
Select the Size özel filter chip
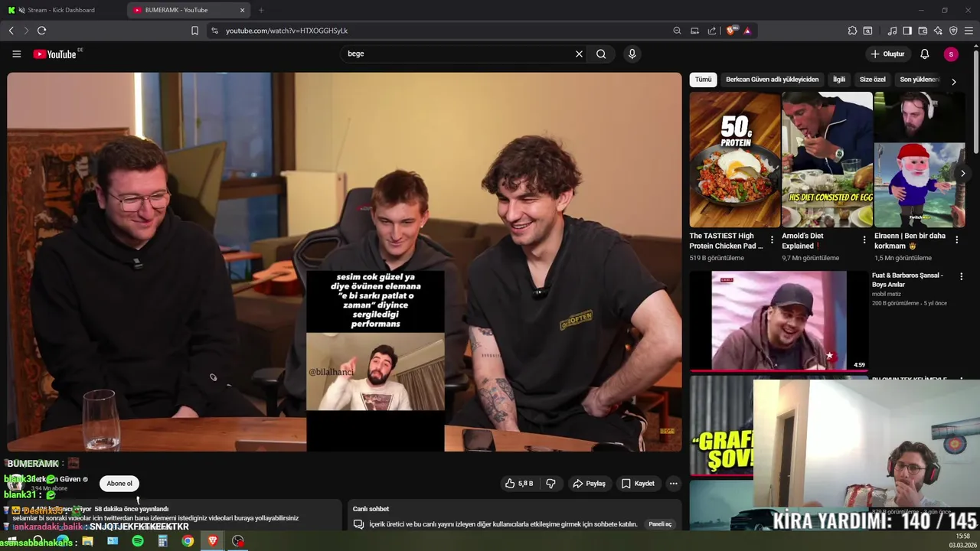872,80
